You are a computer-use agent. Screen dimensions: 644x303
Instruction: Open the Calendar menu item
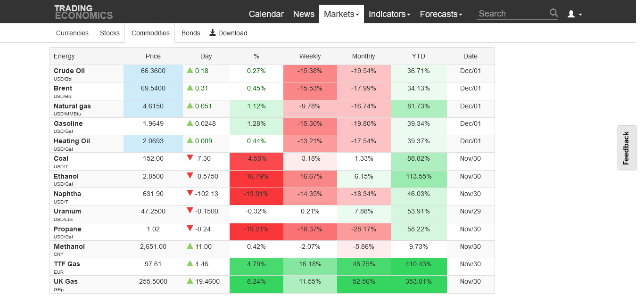pos(266,14)
